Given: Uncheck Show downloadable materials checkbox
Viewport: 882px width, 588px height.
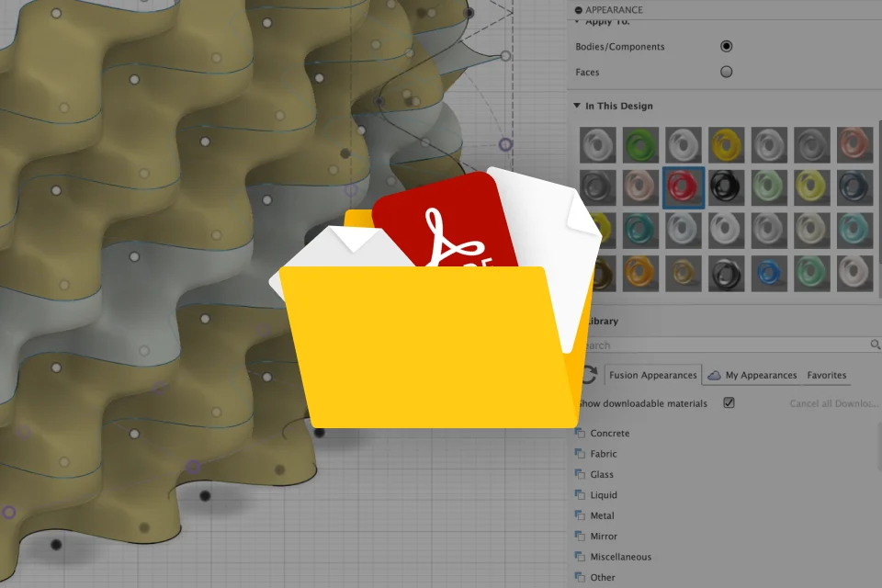Looking at the screenshot, I should tap(729, 403).
